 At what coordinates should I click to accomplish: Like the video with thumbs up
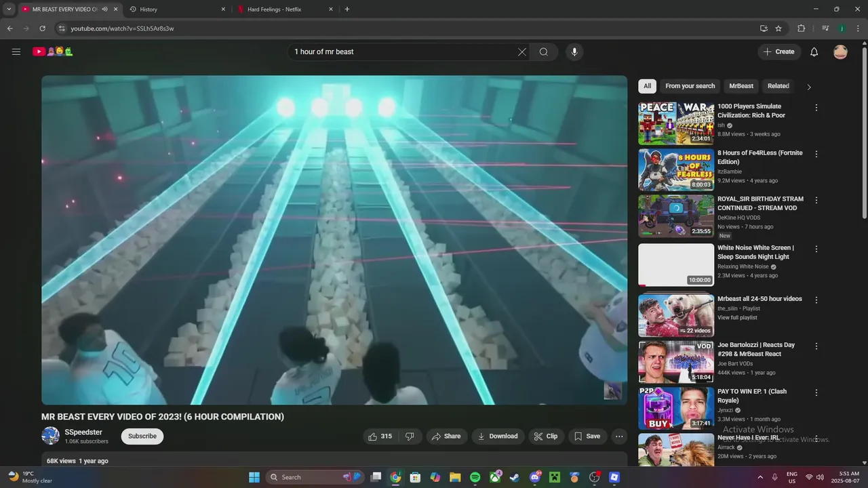coord(380,436)
